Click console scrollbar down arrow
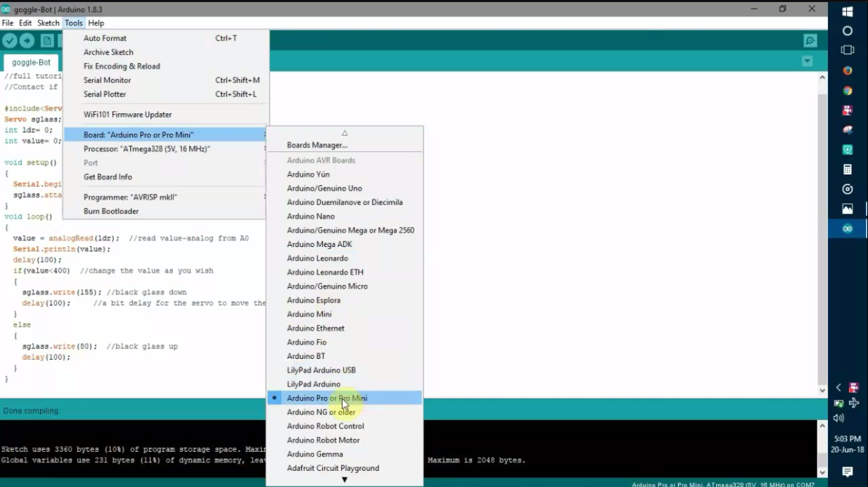Image resolution: width=868 pixels, height=487 pixels. point(822,473)
